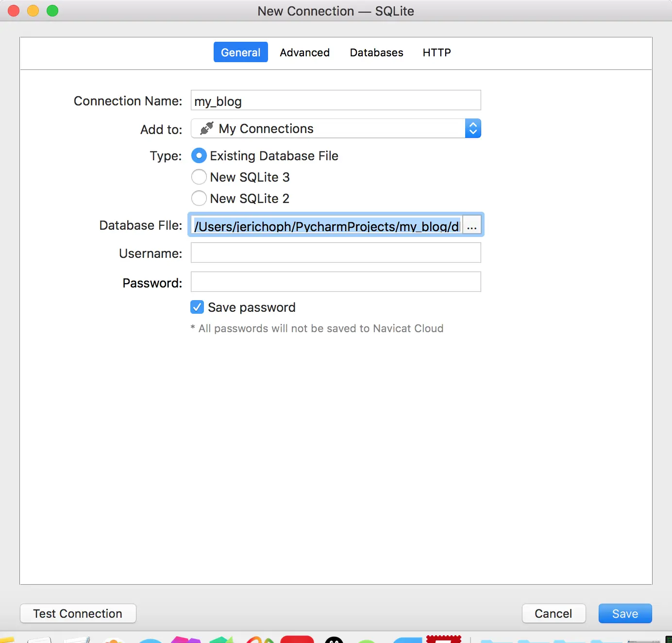Open the Add to My Connections dropdown

click(336, 128)
